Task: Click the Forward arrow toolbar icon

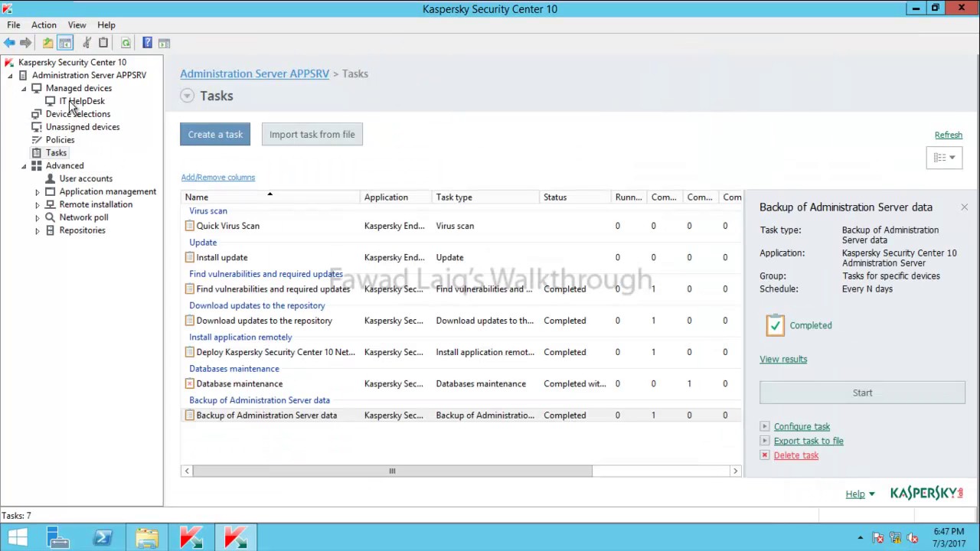Action: (x=25, y=43)
